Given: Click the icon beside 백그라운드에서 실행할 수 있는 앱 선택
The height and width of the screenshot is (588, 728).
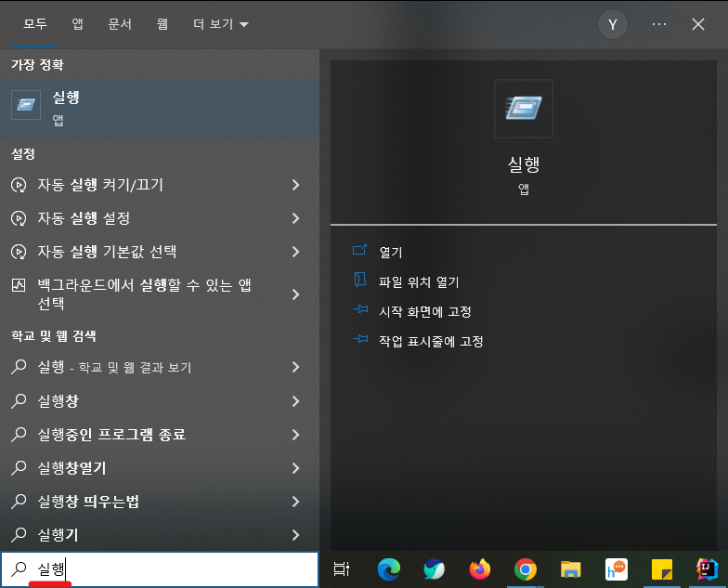Looking at the screenshot, I should pos(19,284).
